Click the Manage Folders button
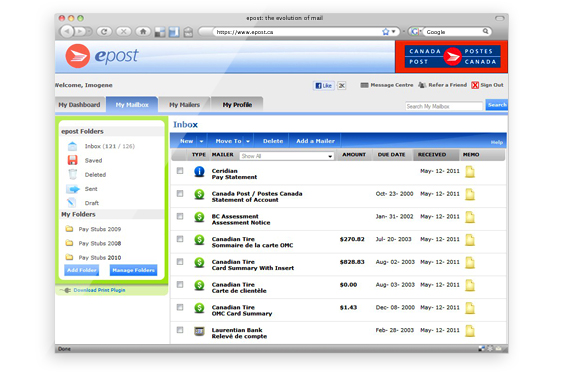 click(x=134, y=270)
